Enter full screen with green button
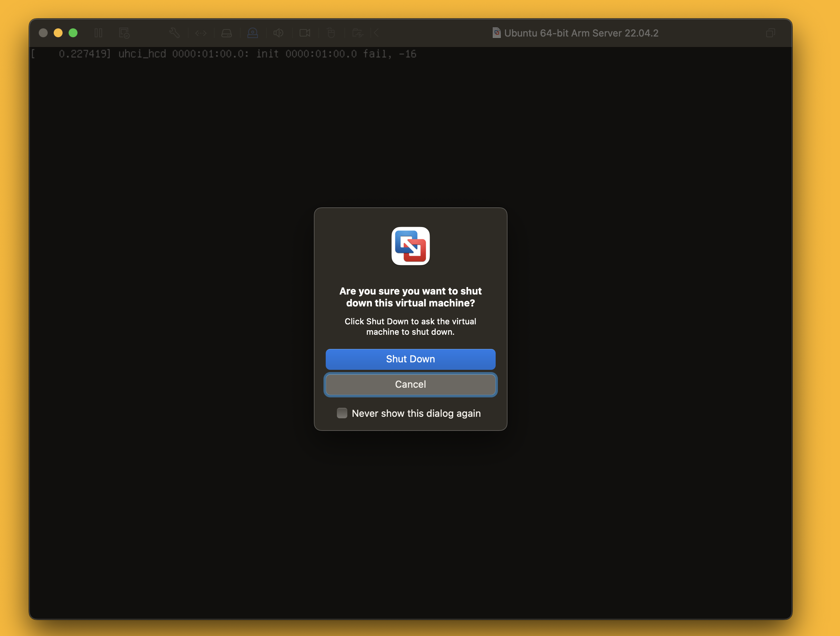Screen dimensions: 840x636 pyautogui.click(x=73, y=33)
